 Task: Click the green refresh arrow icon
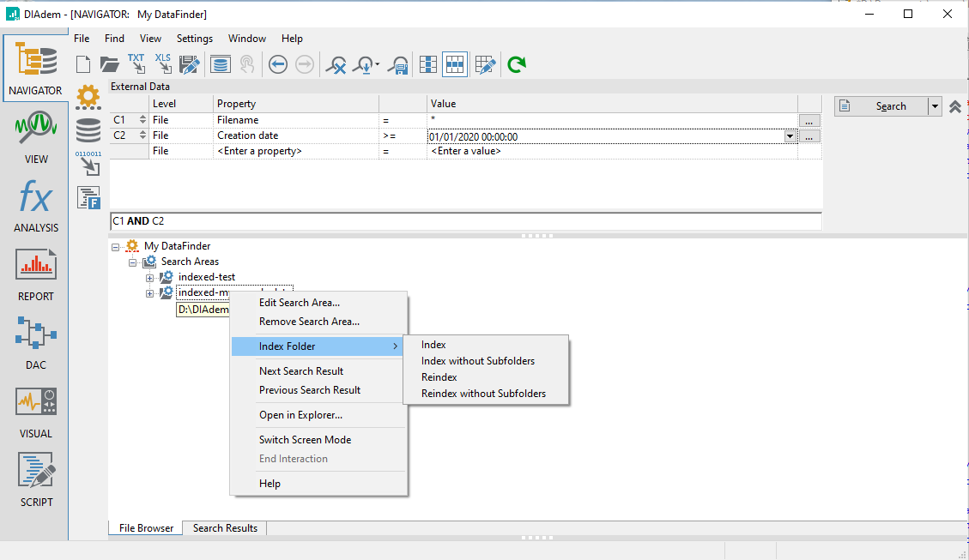[x=516, y=64]
